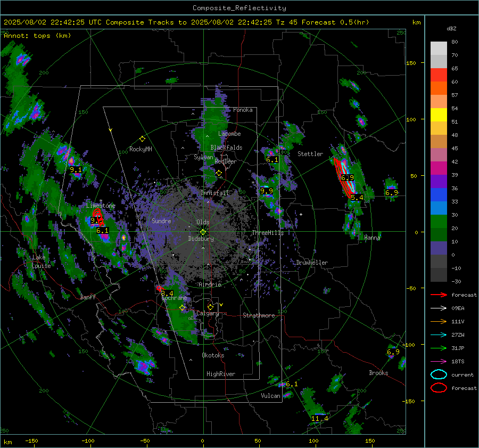Image resolution: width=479 pixels, height=448 pixels.
Task: Click the 9.1 storm top label
Action: coord(76,170)
